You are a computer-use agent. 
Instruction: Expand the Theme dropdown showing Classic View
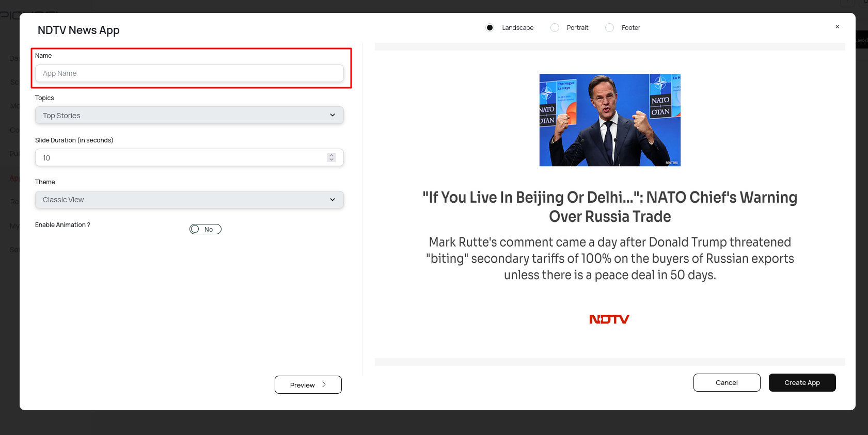(189, 200)
